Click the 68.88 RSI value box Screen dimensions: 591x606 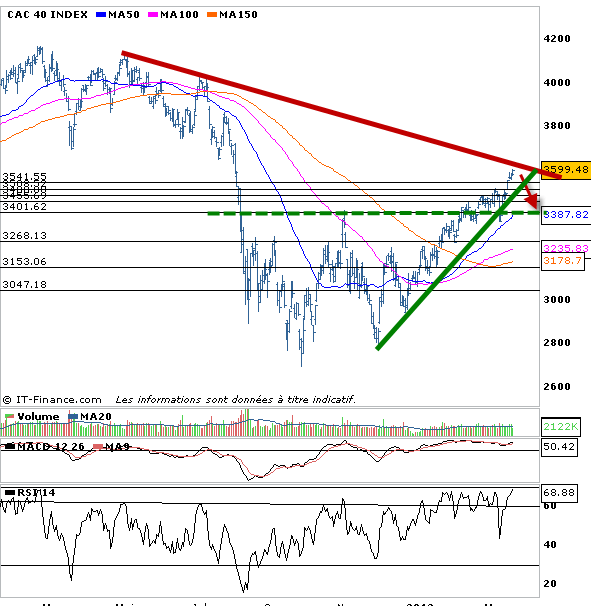pyautogui.click(x=559, y=493)
